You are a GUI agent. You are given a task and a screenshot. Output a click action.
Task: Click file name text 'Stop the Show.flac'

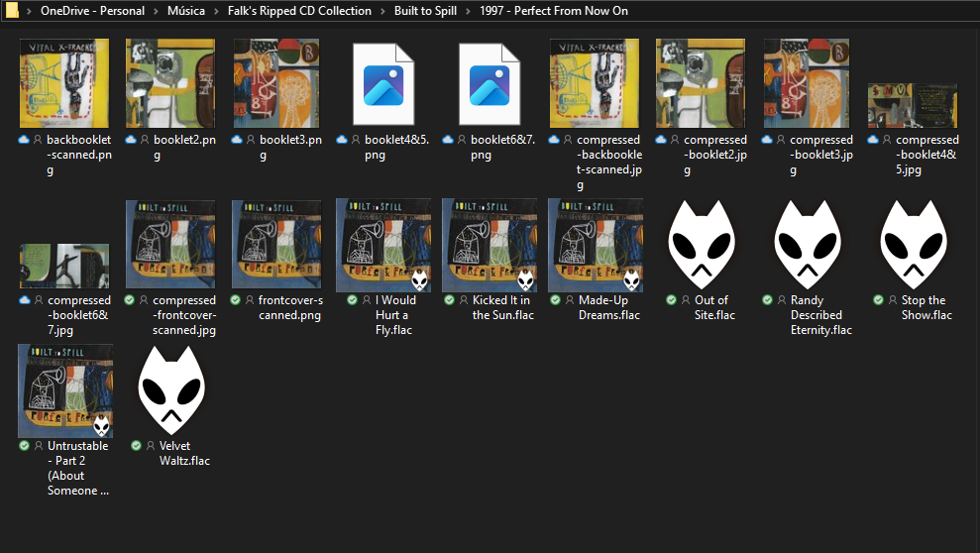coord(926,307)
